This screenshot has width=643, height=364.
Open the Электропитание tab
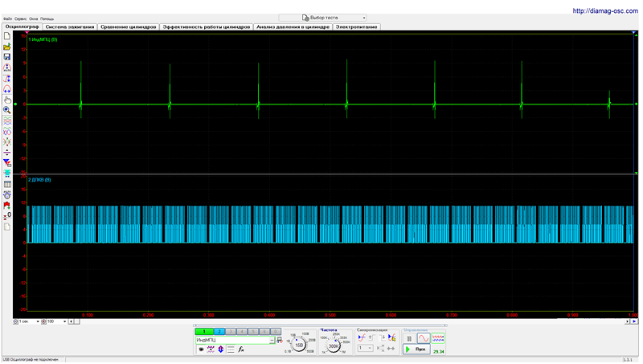pos(356,27)
